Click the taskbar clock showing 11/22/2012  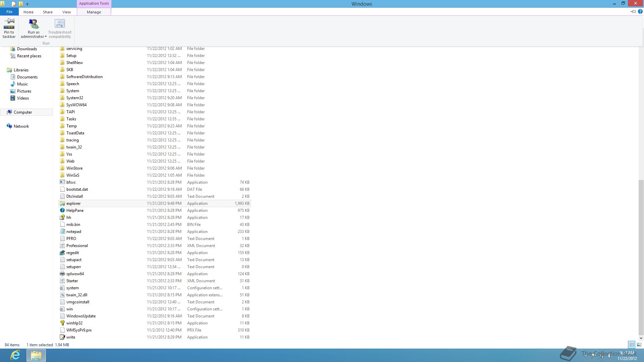point(627,356)
